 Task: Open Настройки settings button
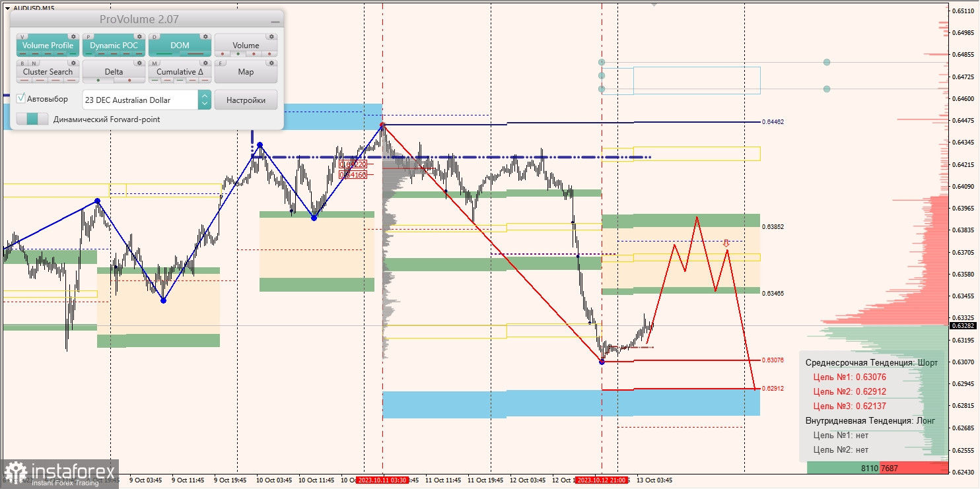246,100
